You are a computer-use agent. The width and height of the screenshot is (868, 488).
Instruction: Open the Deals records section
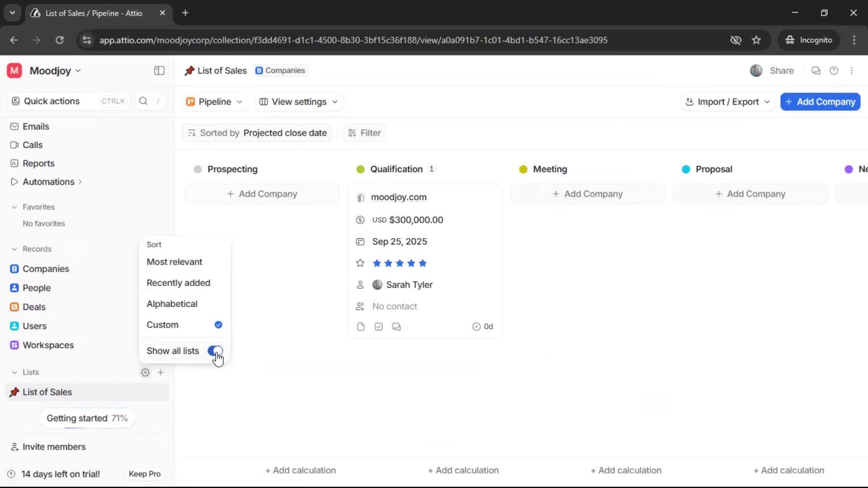point(34,307)
